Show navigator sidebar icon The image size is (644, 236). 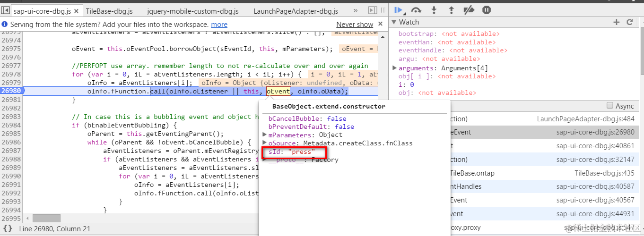pyautogui.click(x=6, y=10)
